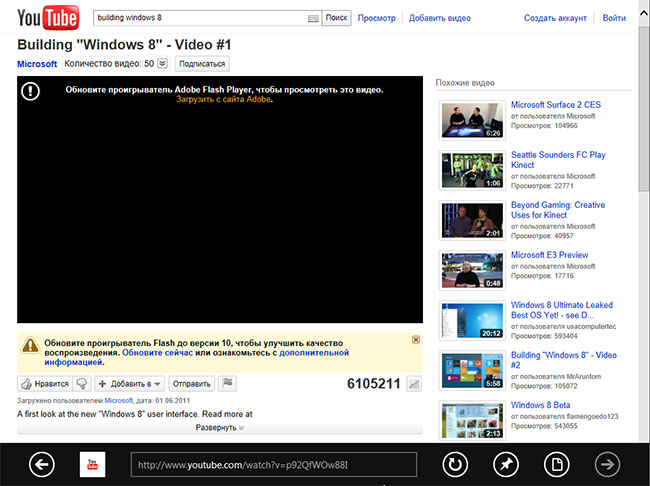This screenshot has height=486, width=650.
Task: Like the video with 'Нравится'
Action: point(45,384)
